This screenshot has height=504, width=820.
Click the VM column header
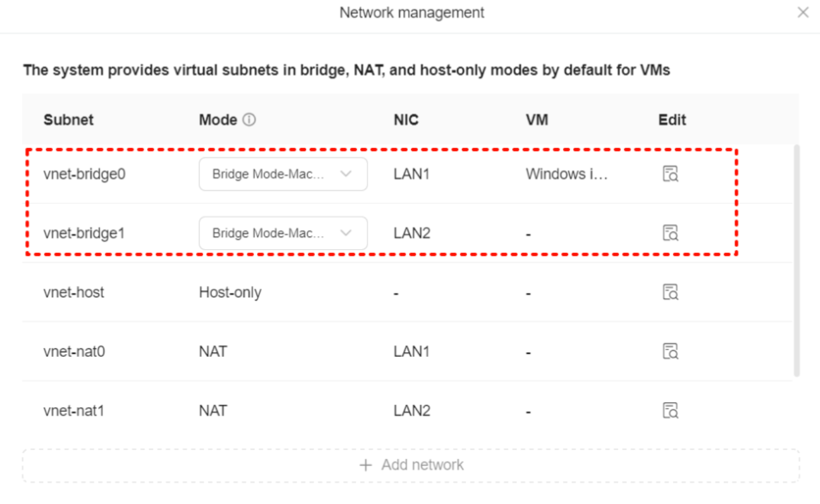(537, 120)
